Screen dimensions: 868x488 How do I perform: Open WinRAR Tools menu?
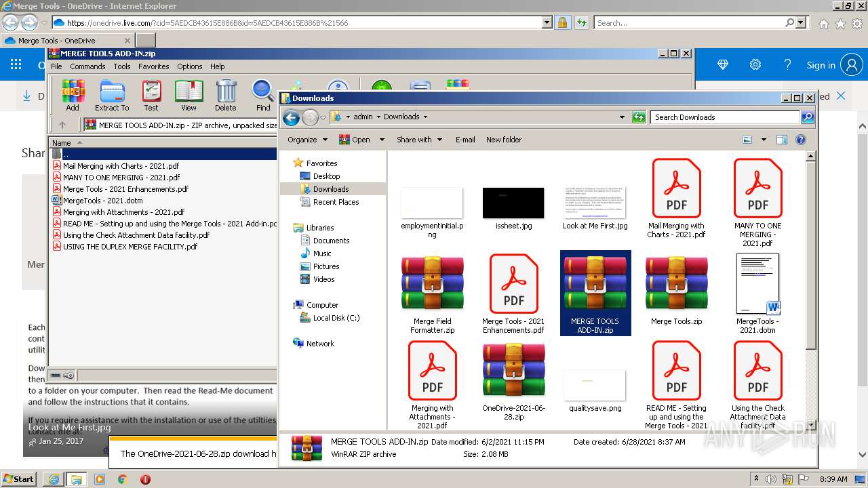(x=122, y=66)
